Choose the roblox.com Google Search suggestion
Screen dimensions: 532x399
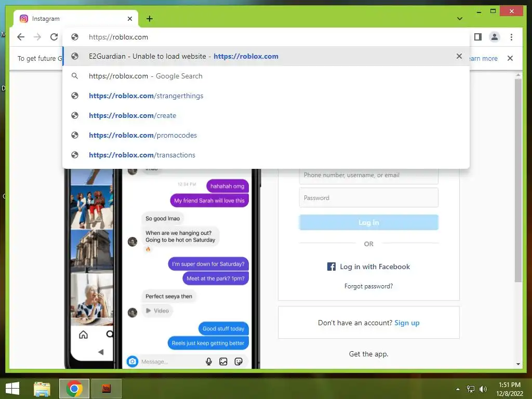tap(267, 76)
